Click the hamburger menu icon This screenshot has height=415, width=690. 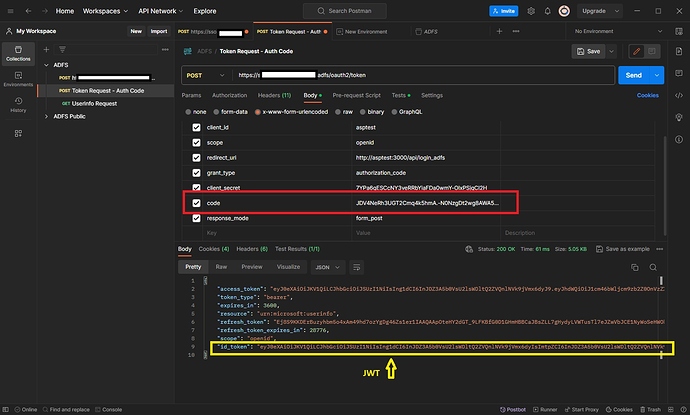coord(11,11)
